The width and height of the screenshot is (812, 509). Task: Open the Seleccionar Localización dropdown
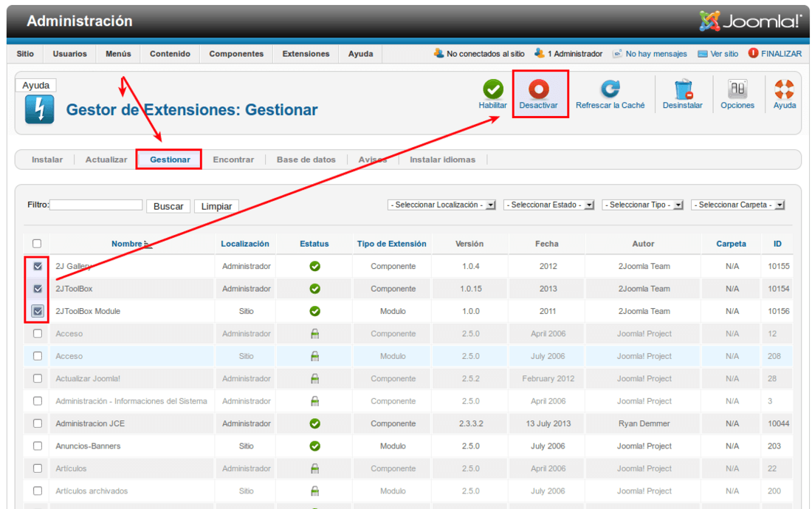(441, 205)
